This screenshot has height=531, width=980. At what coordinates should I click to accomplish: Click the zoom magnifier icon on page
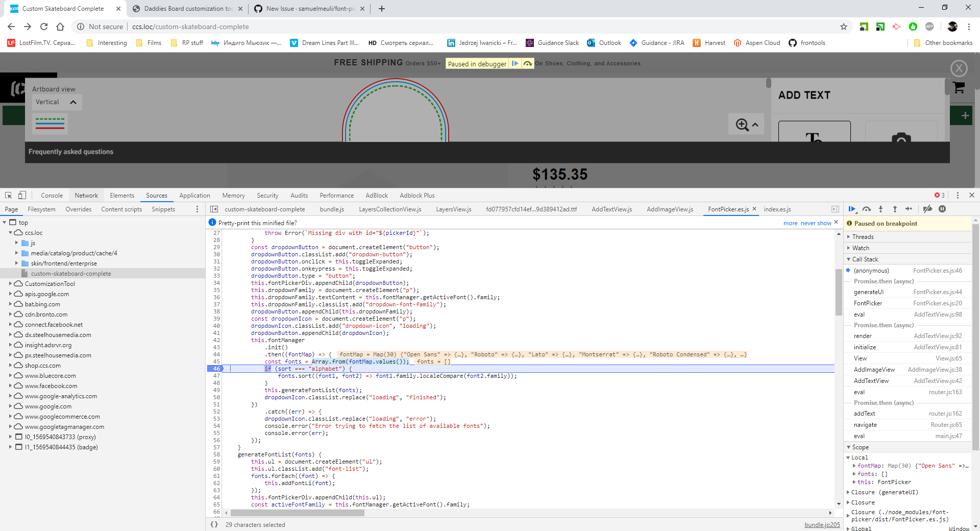tap(742, 125)
